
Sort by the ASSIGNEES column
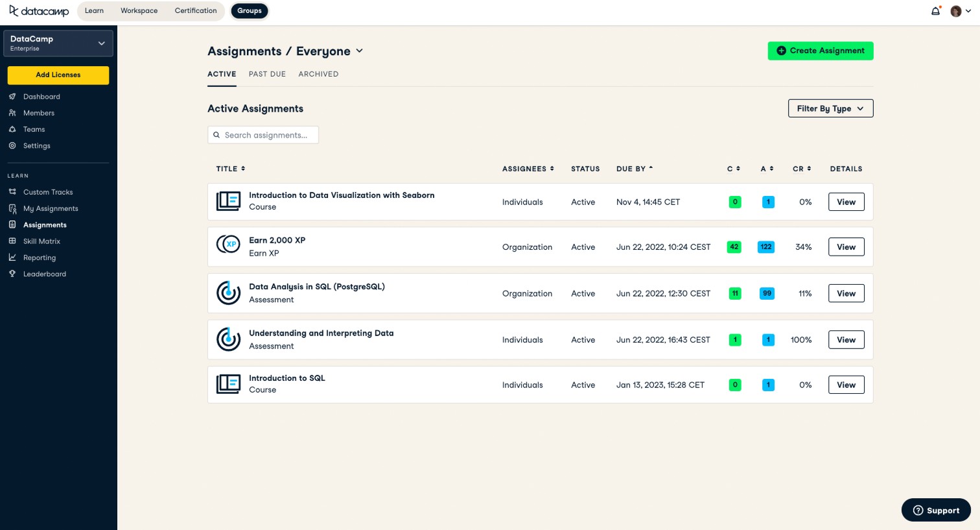(528, 169)
